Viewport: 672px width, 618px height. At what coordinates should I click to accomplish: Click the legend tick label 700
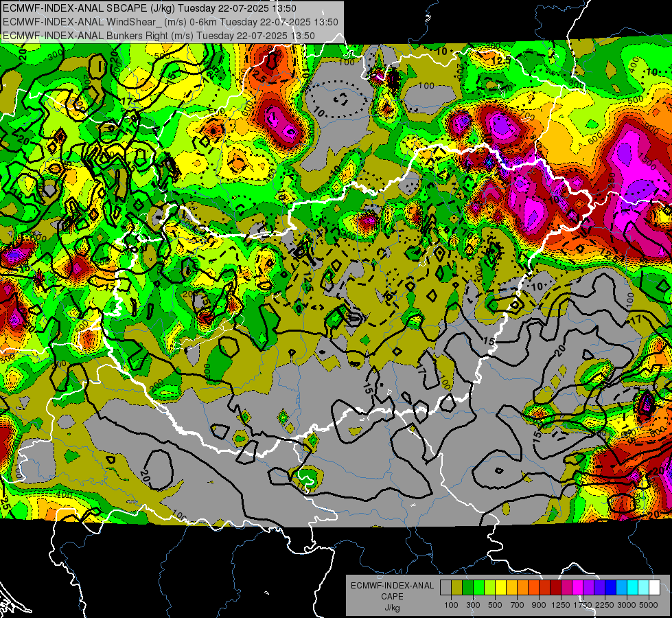click(x=518, y=605)
